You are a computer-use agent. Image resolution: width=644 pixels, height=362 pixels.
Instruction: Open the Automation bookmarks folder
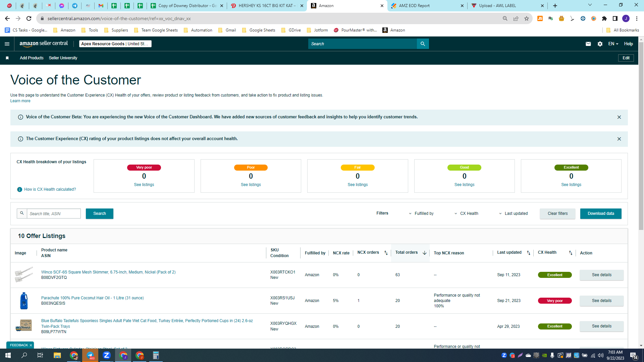tap(198, 30)
